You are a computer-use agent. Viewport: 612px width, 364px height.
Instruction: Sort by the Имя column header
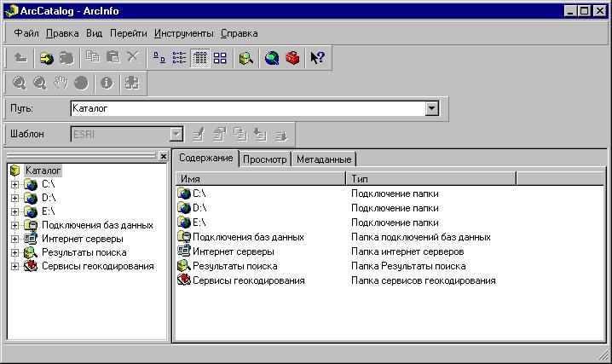tap(260, 179)
